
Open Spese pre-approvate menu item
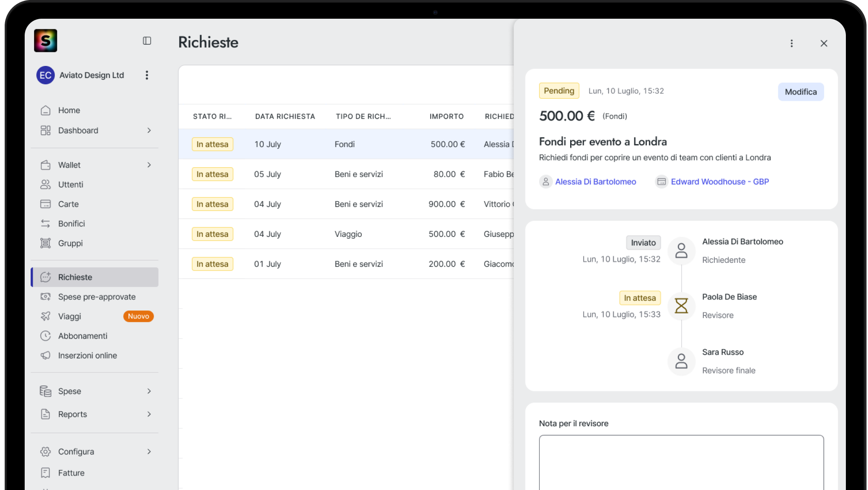(x=97, y=297)
